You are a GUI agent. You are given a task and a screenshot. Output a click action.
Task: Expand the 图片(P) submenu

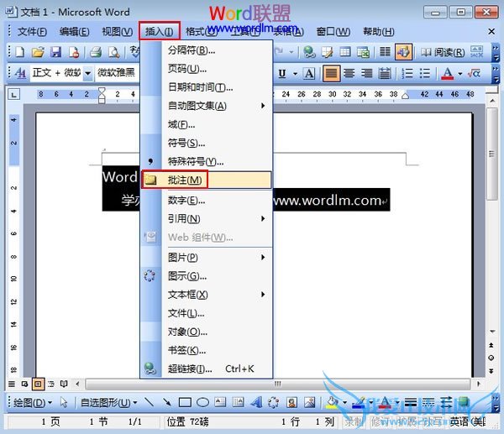pyautogui.click(x=207, y=258)
